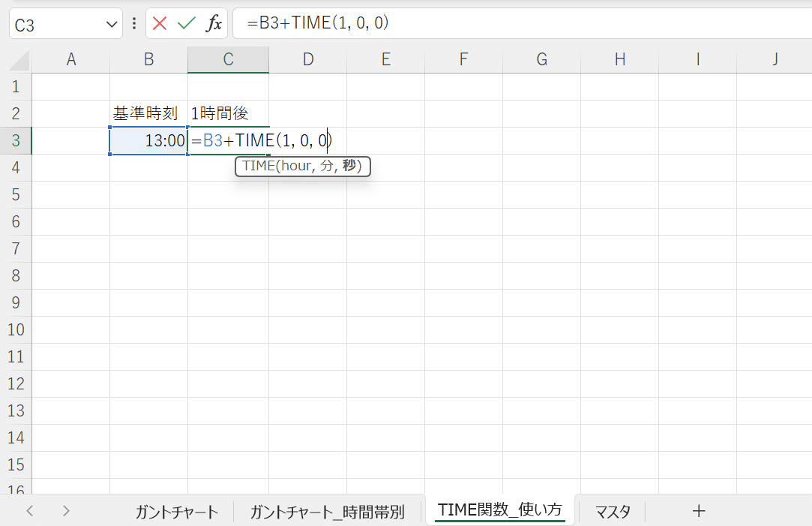Image resolution: width=812 pixels, height=526 pixels.
Task: Select row 15 header
Action: 16,464
